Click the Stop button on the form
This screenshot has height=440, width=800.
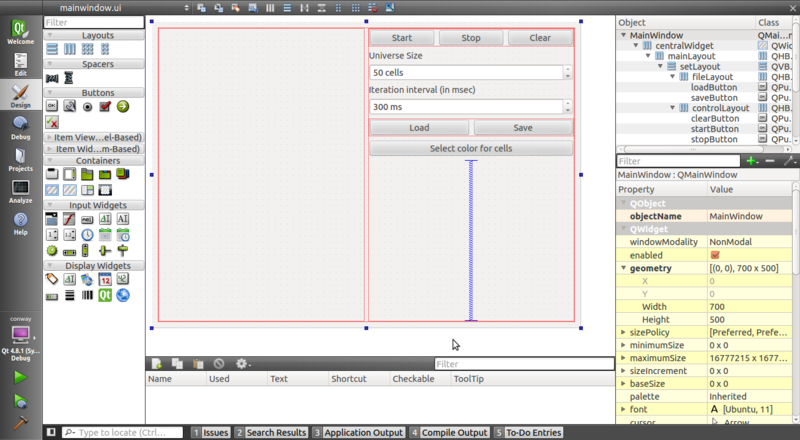coord(471,38)
